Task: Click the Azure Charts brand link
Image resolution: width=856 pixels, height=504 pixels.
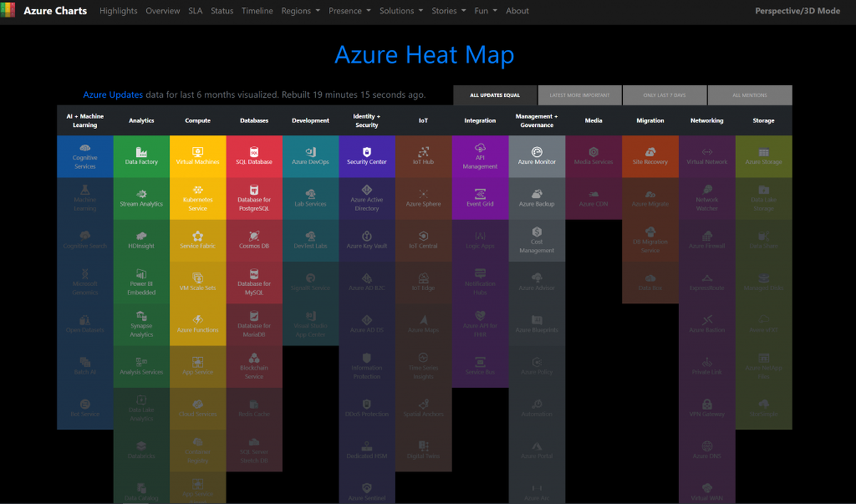Action: (x=55, y=11)
